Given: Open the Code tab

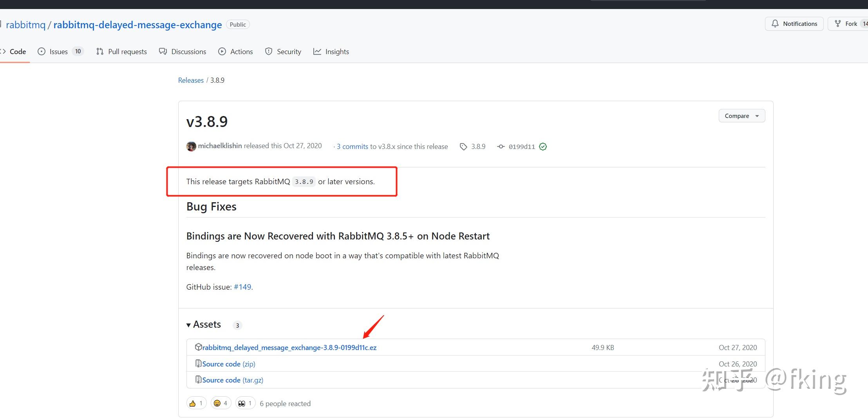Looking at the screenshot, I should [x=14, y=51].
